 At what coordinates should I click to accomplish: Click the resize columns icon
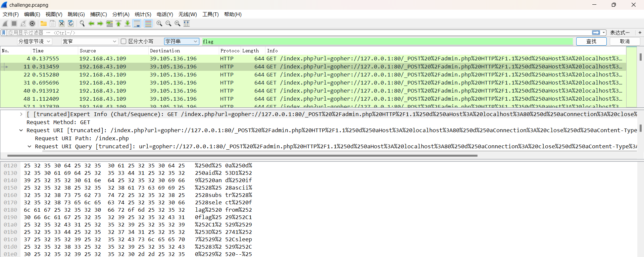pos(187,23)
